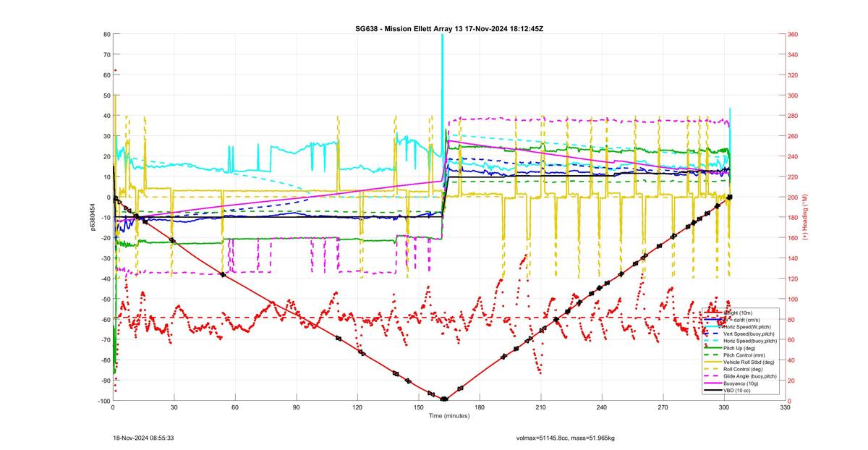The height and width of the screenshot is (450, 868).
Task: Click the 'Time (minutes)' x-axis label
Action: click(449, 416)
